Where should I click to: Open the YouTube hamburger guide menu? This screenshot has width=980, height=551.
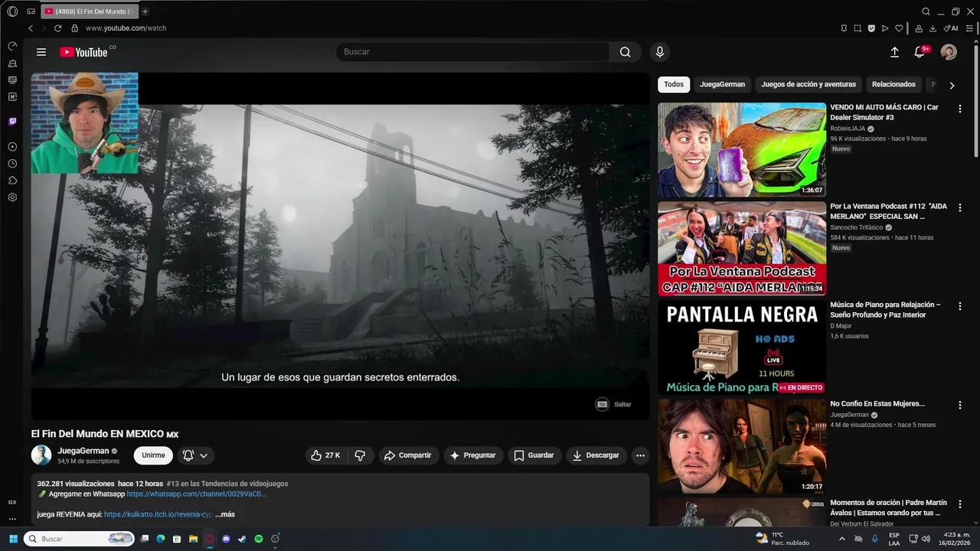pyautogui.click(x=41, y=52)
